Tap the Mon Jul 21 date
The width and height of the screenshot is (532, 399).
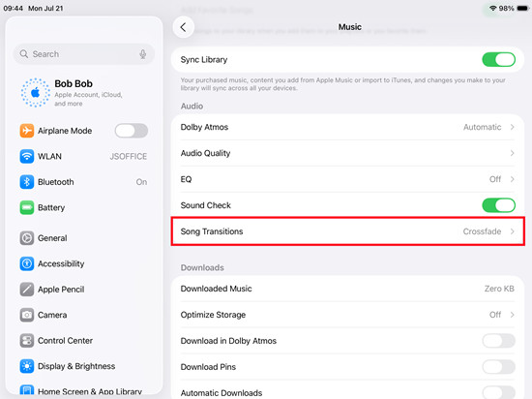45,8
